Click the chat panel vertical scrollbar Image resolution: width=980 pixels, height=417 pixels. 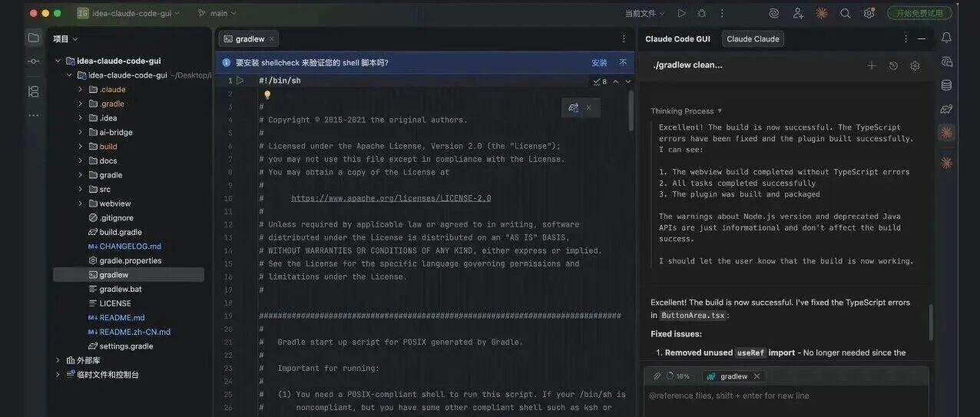point(932,321)
